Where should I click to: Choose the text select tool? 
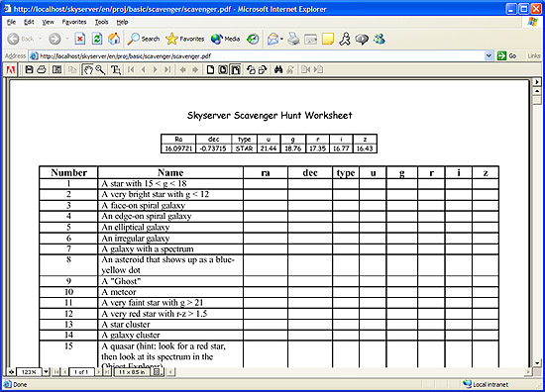[115, 70]
